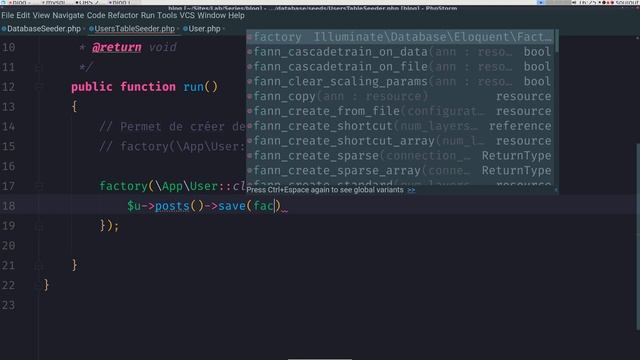Switch to DatabaseSeeder.php tab
This screenshot has width=640, height=360.
tap(44, 29)
